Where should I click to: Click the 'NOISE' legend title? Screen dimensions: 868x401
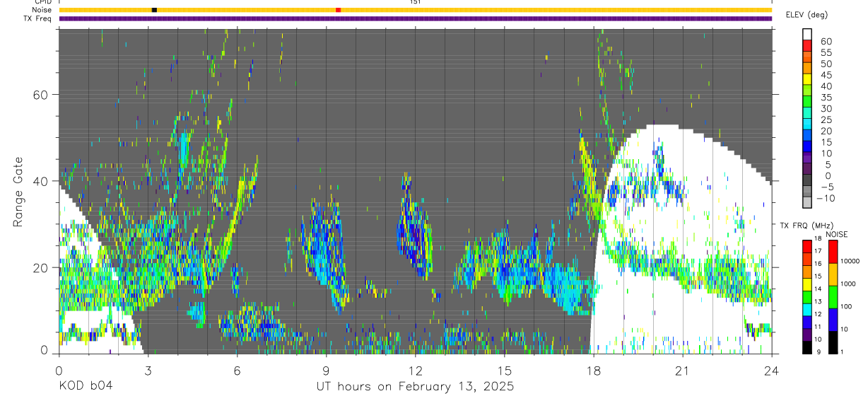[836, 234]
